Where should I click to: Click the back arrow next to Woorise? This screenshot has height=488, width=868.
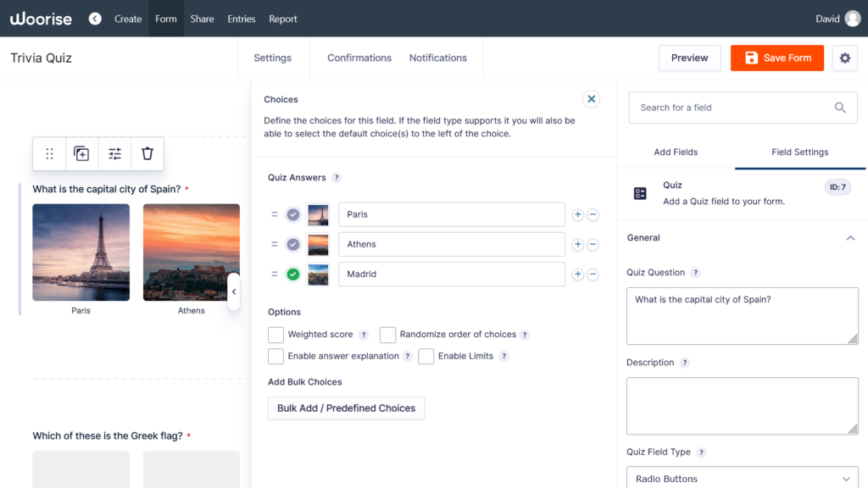coord(95,19)
